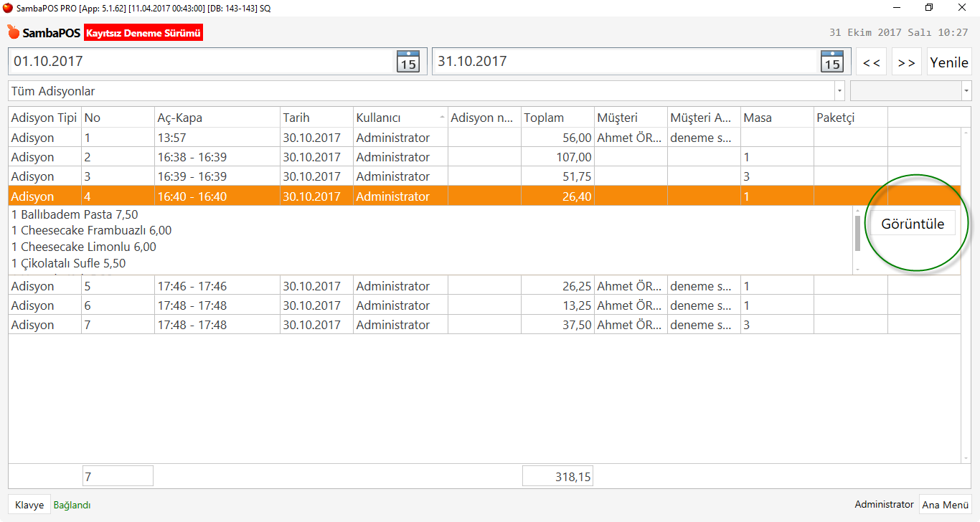Sort by Aç-Kapa column header

pyautogui.click(x=217, y=118)
